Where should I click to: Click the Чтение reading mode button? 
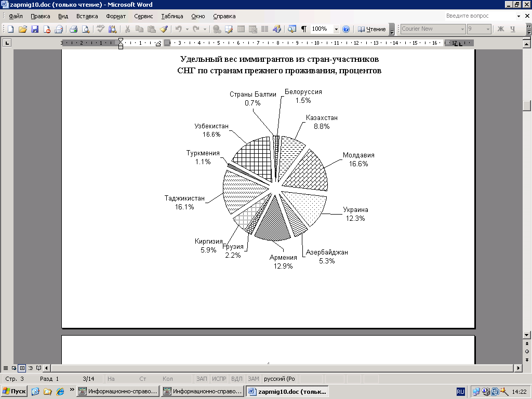click(x=372, y=29)
